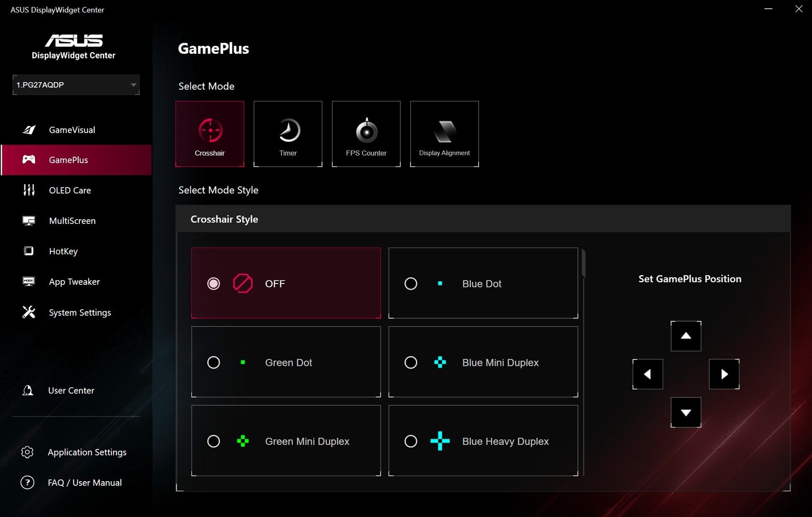
Task: Click the User Center bell icon
Action: [28, 391]
